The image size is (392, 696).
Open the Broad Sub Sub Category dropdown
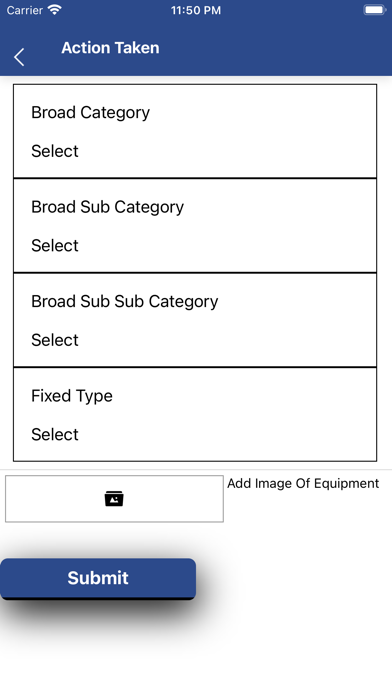point(195,320)
